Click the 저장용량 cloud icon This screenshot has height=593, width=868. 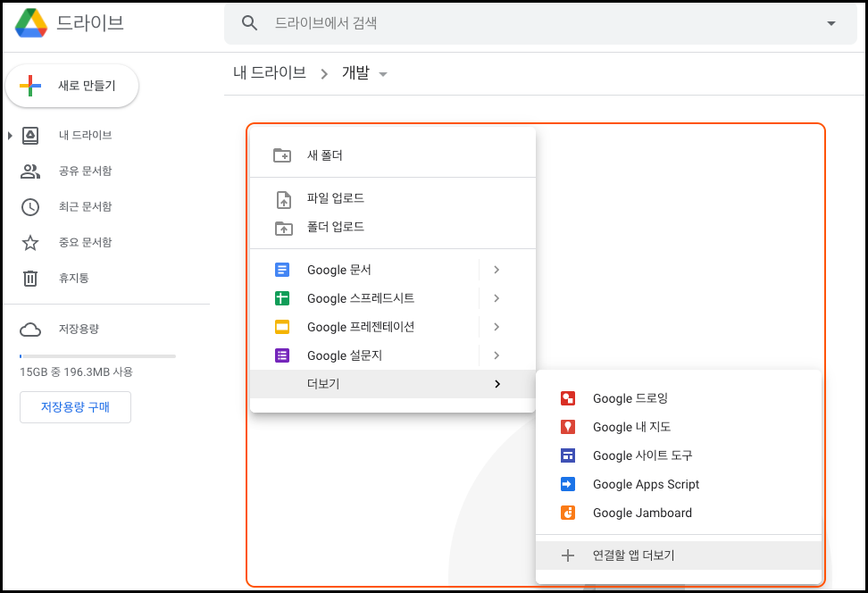[x=29, y=330]
